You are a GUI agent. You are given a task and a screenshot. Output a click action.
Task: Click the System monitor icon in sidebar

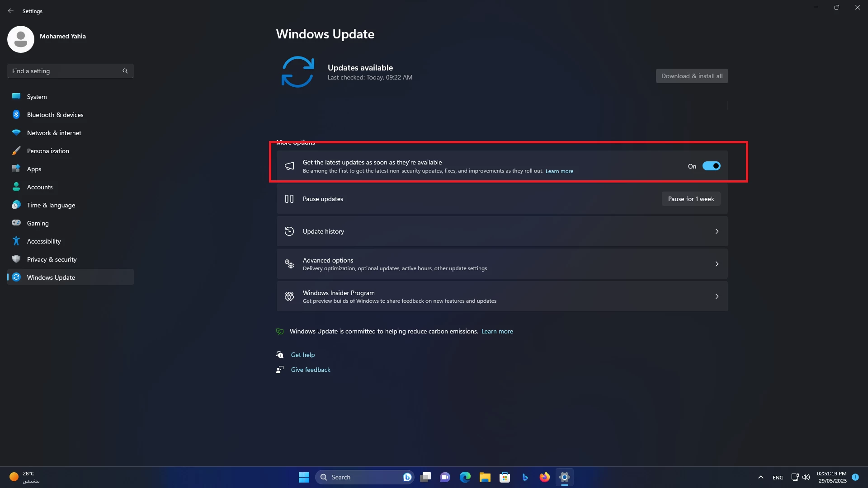pyautogui.click(x=16, y=96)
